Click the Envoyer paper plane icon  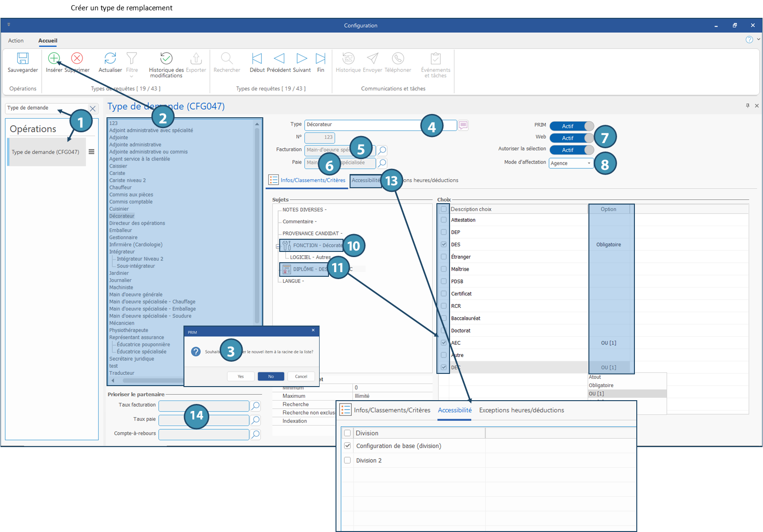point(373,58)
